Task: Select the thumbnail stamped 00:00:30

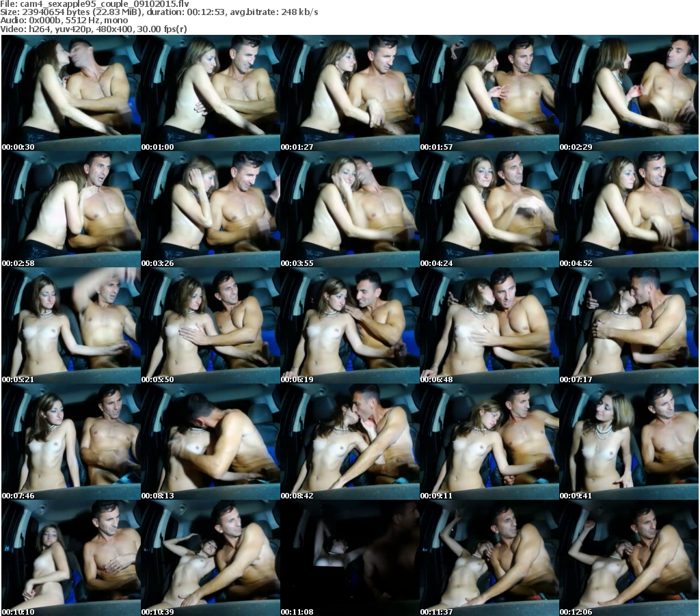Action: coord(71,93)
